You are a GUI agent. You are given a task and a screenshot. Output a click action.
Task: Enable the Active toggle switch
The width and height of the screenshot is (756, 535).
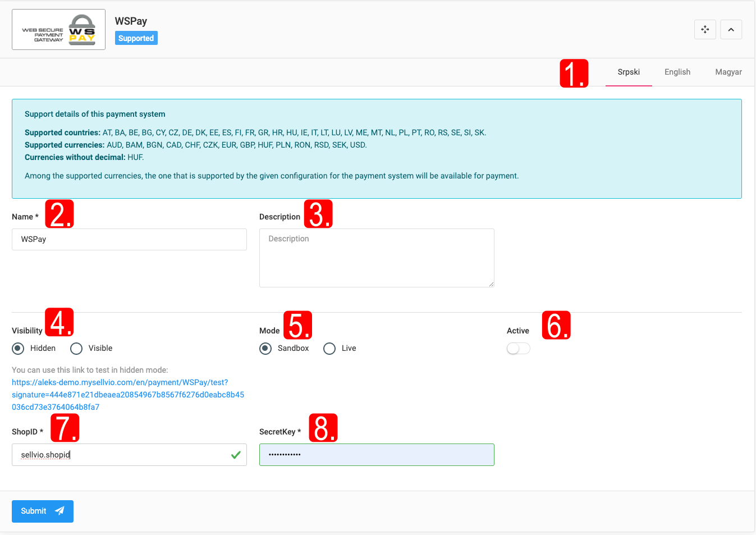[518, 349]
